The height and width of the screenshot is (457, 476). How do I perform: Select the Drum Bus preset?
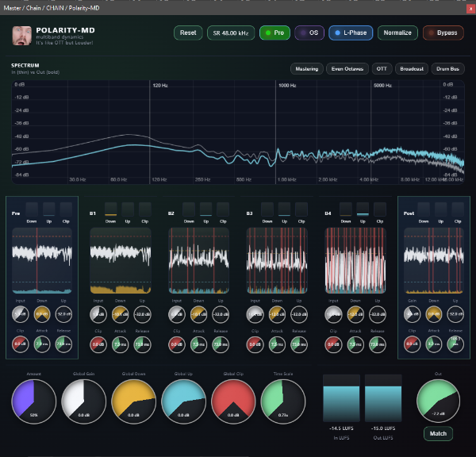click(x=447, y=69)
